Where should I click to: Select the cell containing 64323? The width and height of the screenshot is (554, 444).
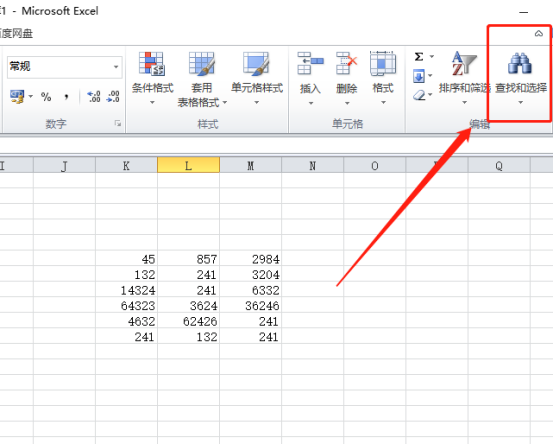coord(126,306)
